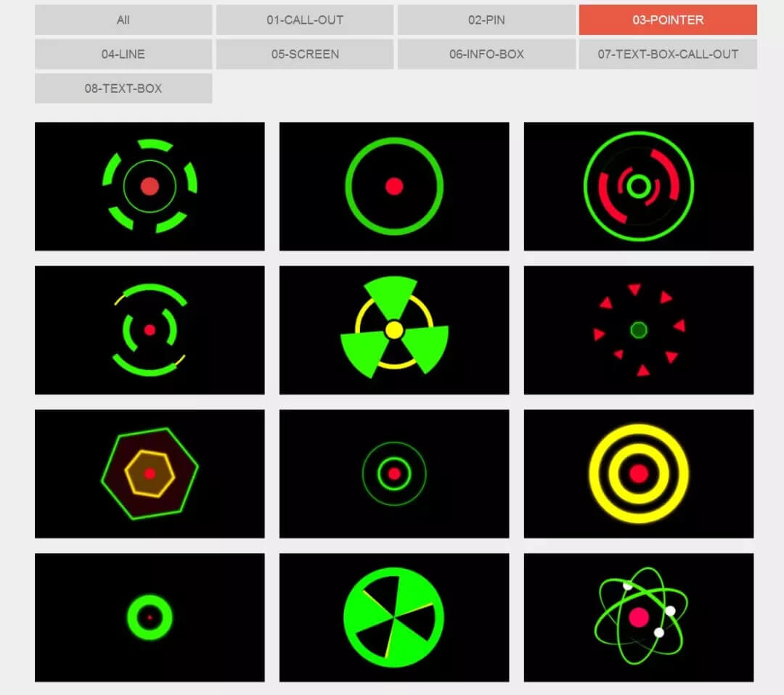Click the solid green ring with red dot
Image resolution: width=784 pixels, height=695 pixels.
click(394, 186)
